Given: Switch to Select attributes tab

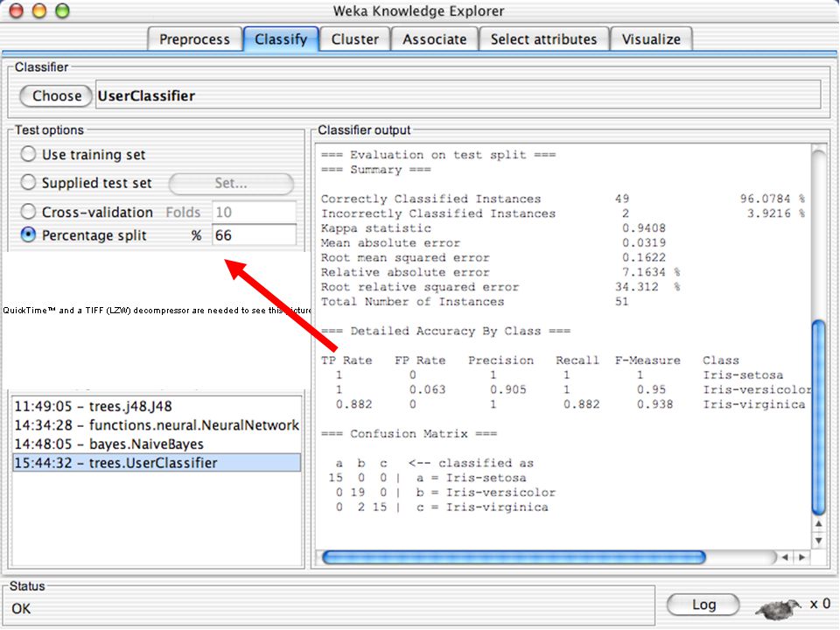Looking at the screenshot, I should point(543,39).
